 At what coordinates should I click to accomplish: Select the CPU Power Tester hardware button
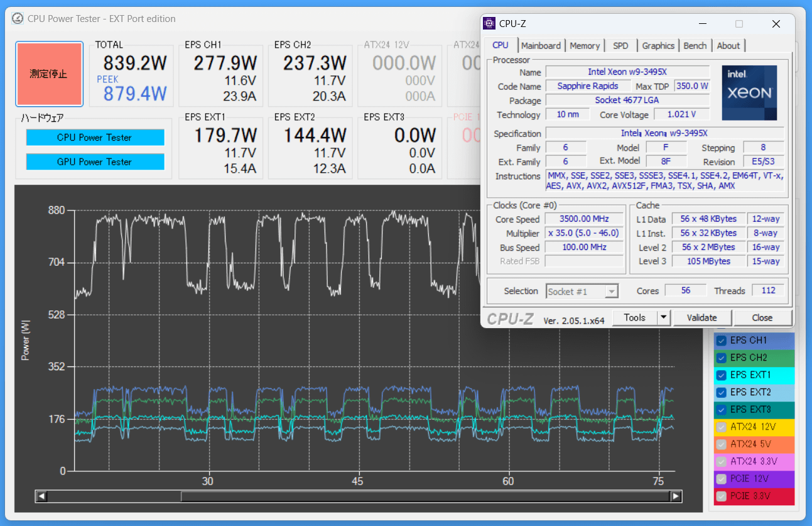click(95, 138)
